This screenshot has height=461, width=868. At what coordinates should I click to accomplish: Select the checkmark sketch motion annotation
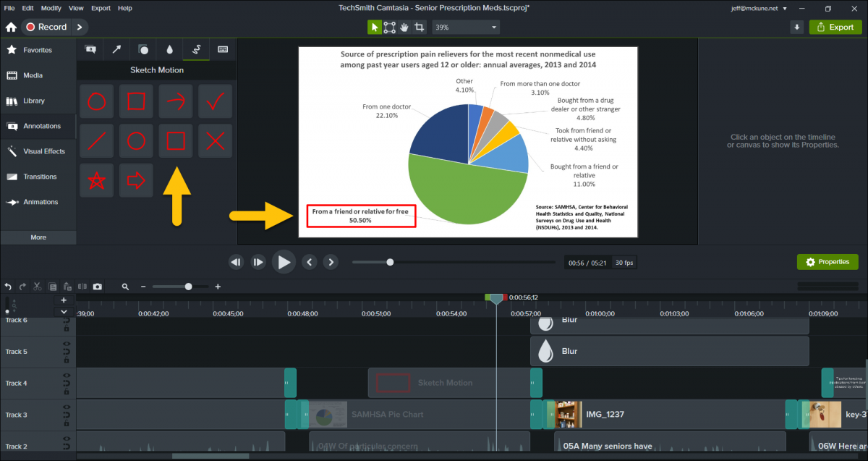(x=215, y=101)
